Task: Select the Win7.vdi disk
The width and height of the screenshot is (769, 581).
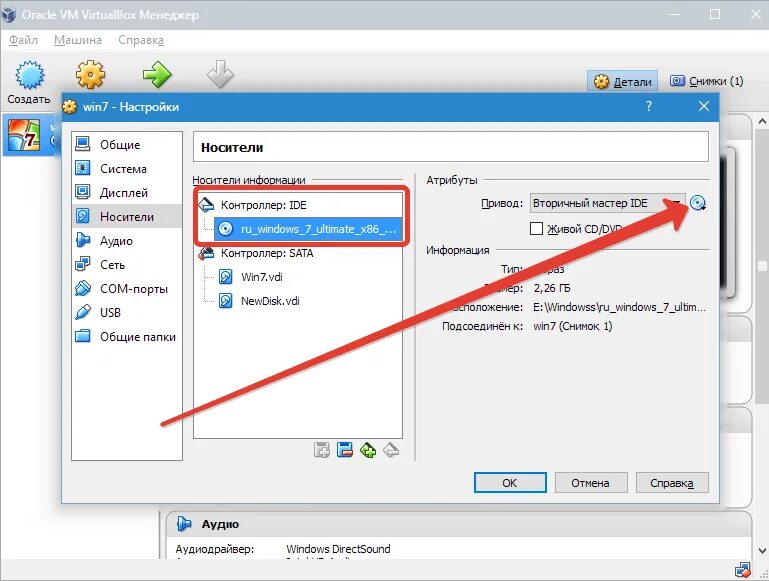Action: point(261,277)
